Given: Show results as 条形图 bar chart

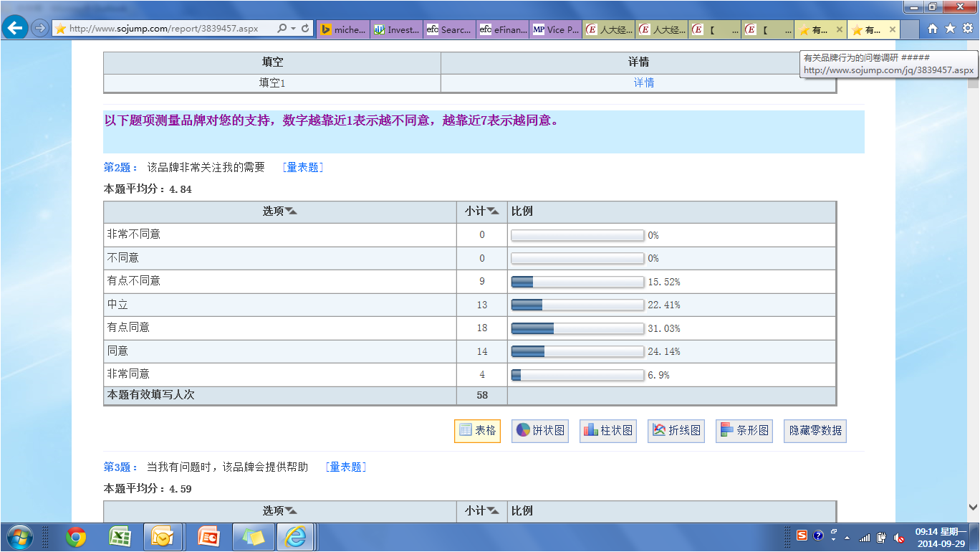Looking at the screenshot, I should (x=744, y=431).
